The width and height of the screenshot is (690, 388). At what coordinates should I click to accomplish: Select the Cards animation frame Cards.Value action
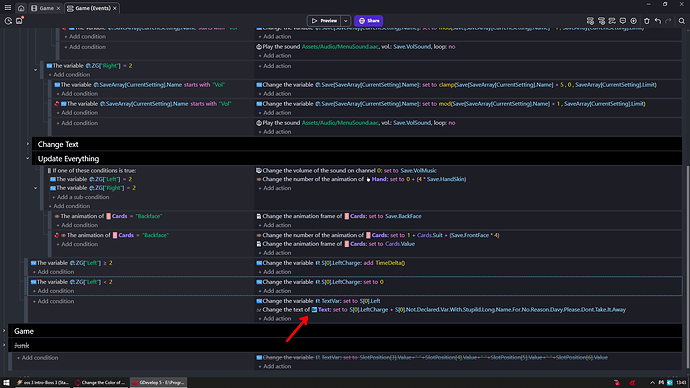coord(335,244)
